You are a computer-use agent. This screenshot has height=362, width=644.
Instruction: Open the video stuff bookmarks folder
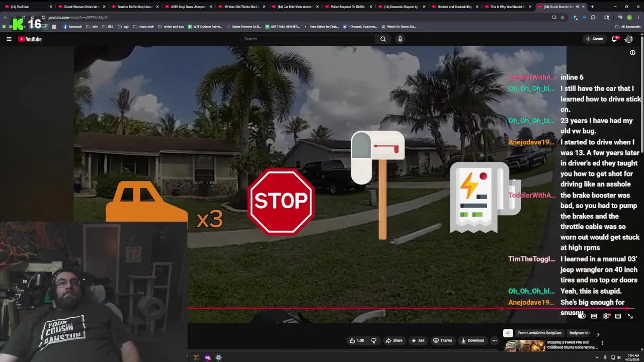click(143, 27)
